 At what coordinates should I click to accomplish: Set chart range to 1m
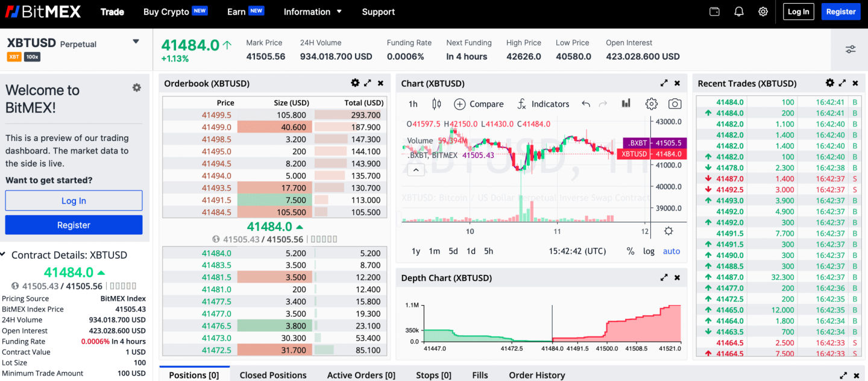[434, 251]
